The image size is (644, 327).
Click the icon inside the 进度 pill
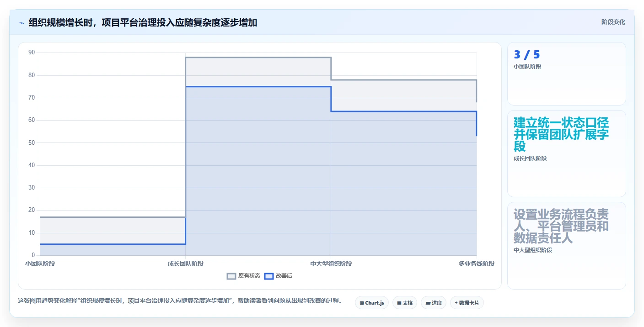point(428,303)
